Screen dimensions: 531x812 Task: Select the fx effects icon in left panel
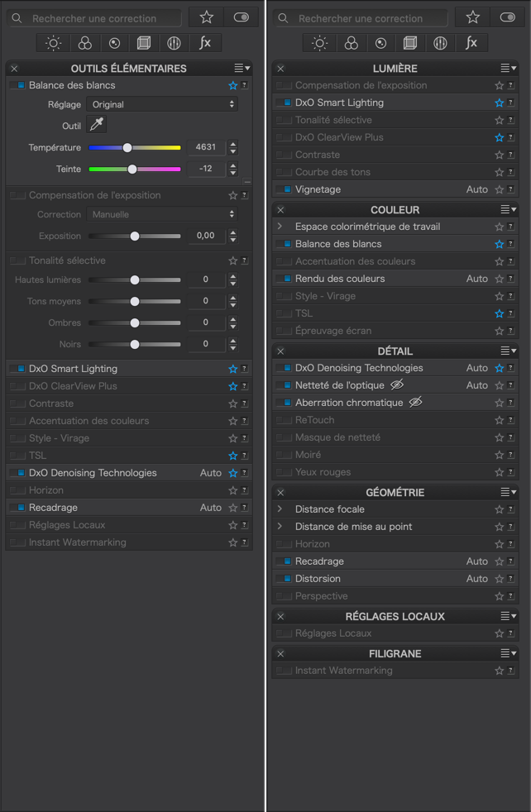[205, 43]
